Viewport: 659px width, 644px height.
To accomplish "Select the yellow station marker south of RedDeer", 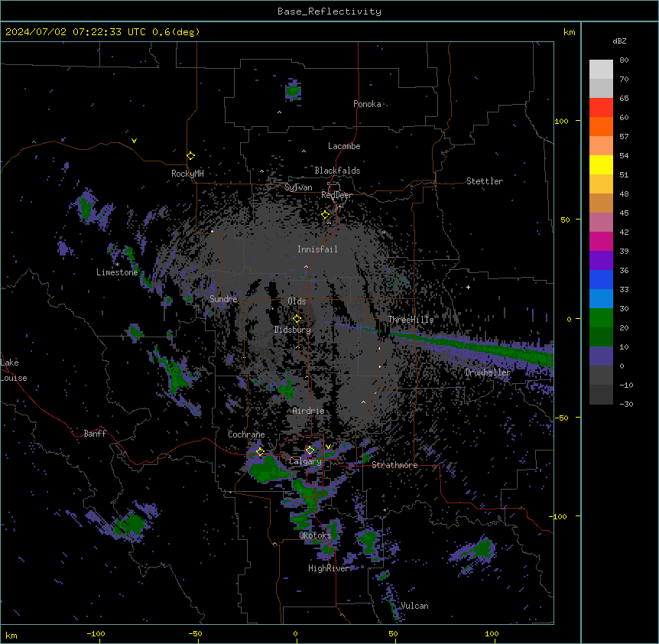I will [x=325, y=215].
